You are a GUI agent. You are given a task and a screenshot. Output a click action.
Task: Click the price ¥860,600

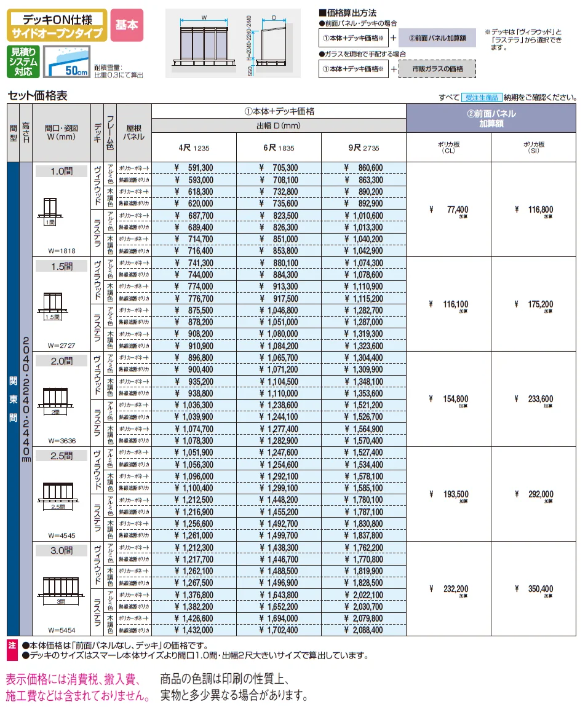tap(364, 168)
